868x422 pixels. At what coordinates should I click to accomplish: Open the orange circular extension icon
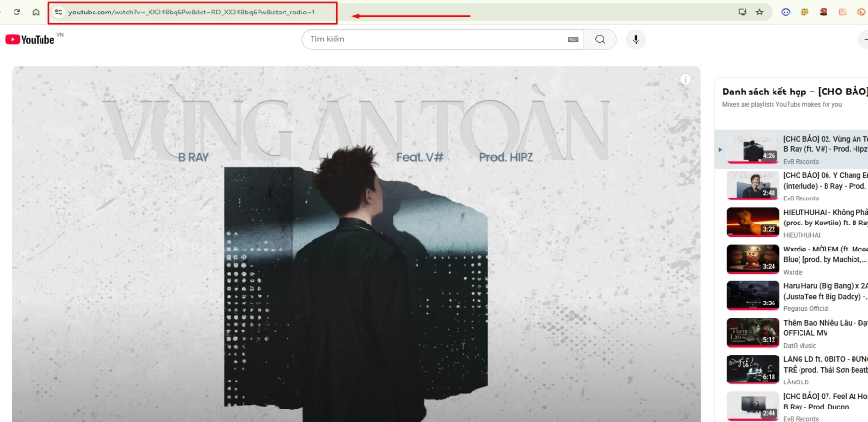861,12
